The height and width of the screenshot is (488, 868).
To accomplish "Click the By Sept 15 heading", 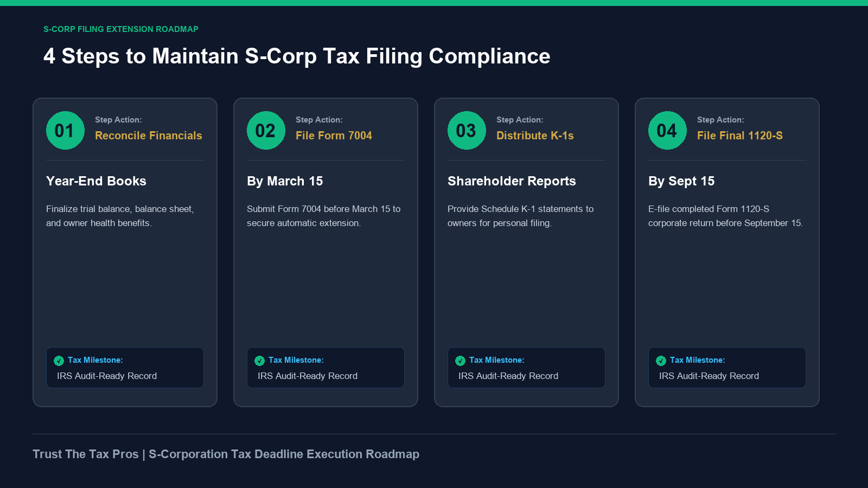I will click(x=681, y=181).
